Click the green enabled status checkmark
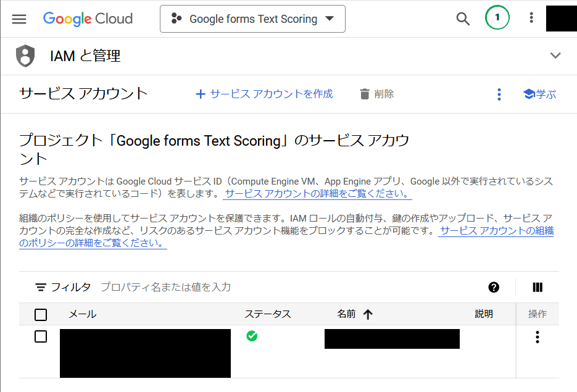The height and width of the screenshot is (392, 577). [x=252, y=336]
